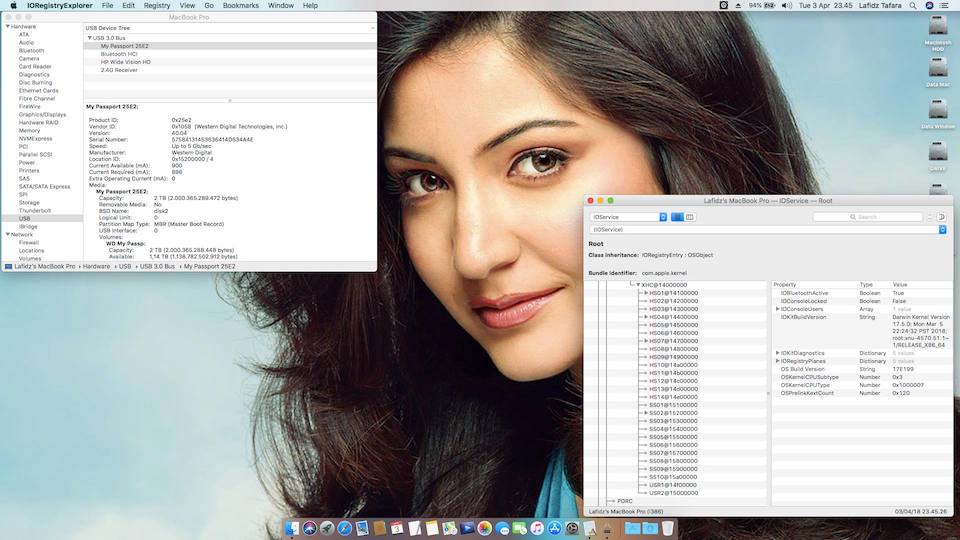Launch the App Store from the Dock
This screenshot has width=960, height=540.
pos(554,528)
